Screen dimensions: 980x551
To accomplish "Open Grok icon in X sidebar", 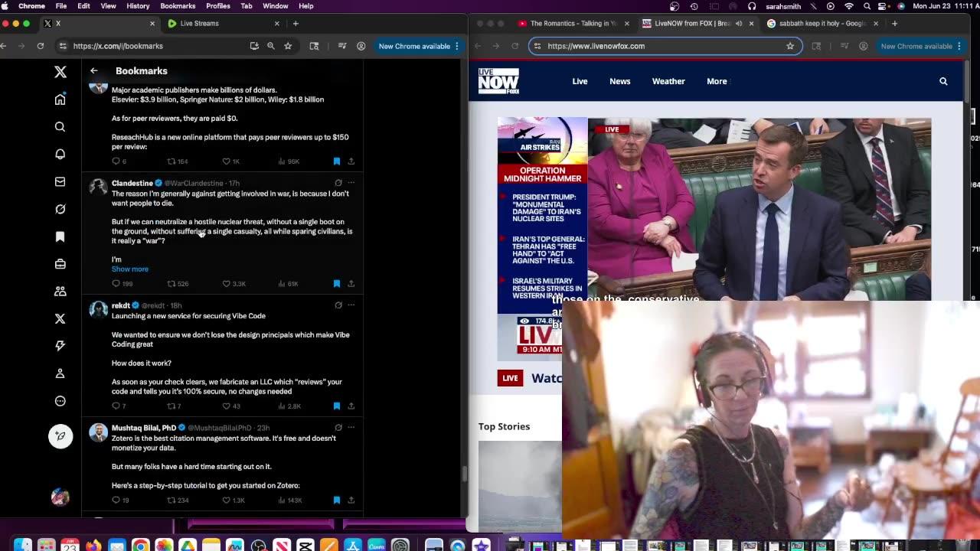I will [60, 209].
